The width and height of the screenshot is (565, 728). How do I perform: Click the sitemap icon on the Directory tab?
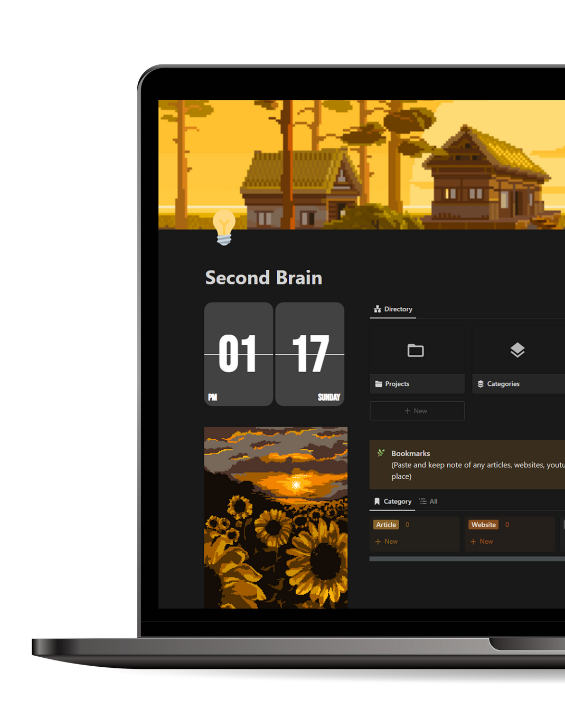click(x=378, y=309)
